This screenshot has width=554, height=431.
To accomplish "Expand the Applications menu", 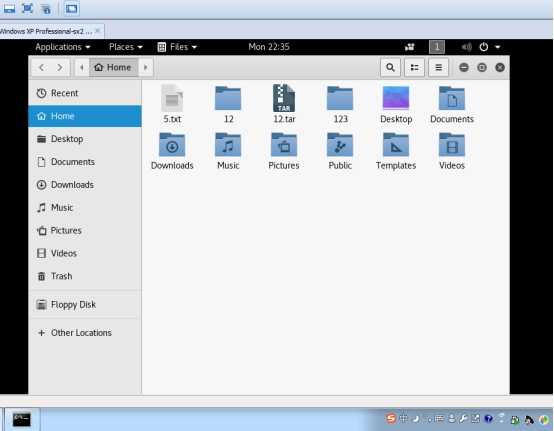I will click(63, 47).
